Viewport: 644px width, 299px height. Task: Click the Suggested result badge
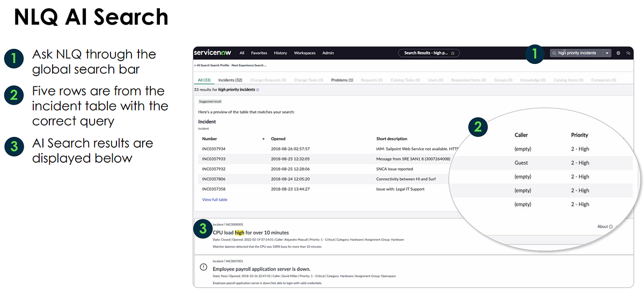point(210,101)
